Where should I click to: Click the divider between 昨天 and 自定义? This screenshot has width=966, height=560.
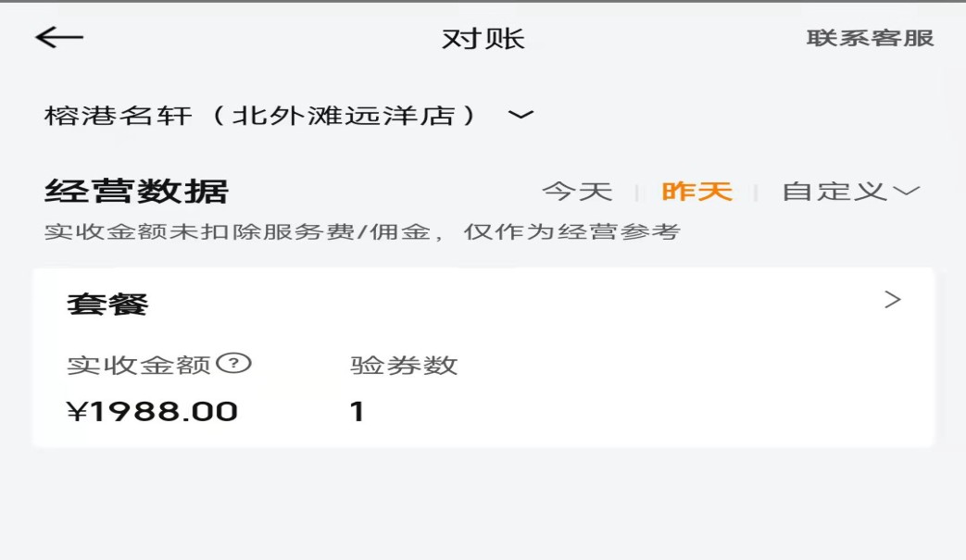click(x=757, y=193)
